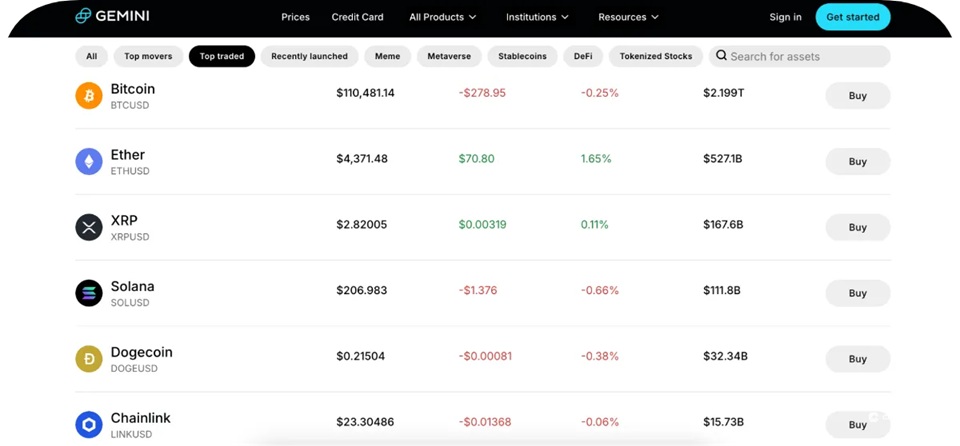
Task: Select the Recently launched filter
Action: point(309,56)
